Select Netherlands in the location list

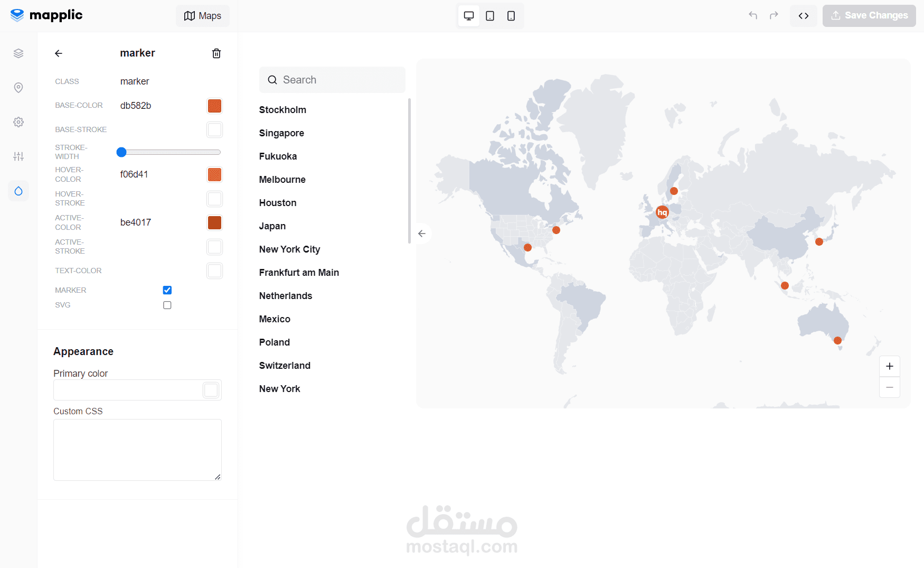pos(286,296)
